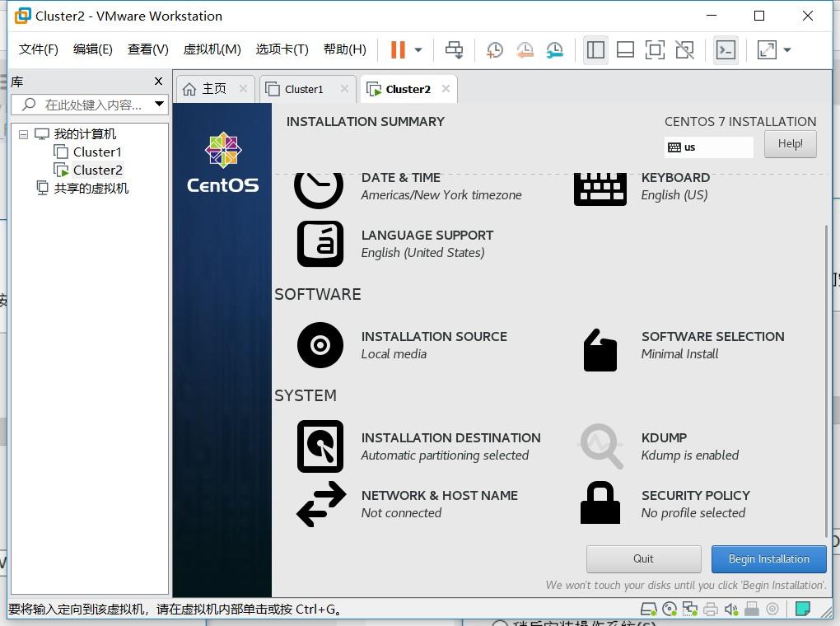The height and width of the screenshot is (626, 840).
Task: Click the stretch guest display icon
Action: tap(767, 50)
